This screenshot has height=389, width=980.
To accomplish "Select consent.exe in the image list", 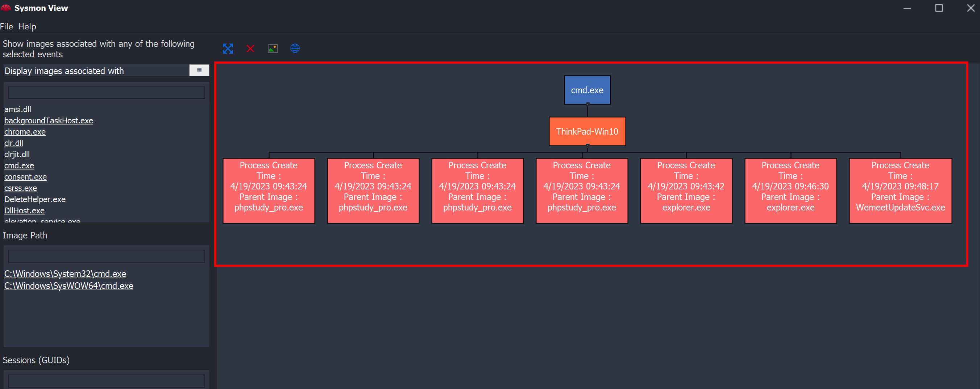I will pos(25,177).
